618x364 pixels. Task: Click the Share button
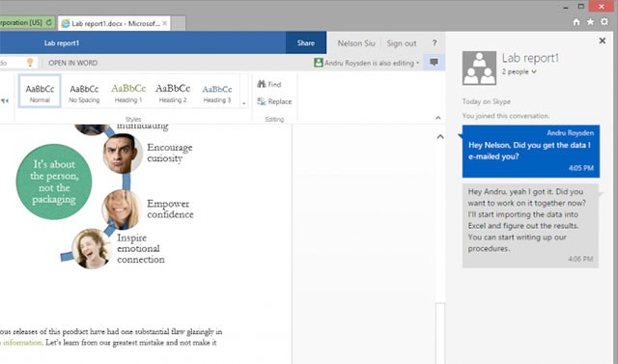coord(306,42)
